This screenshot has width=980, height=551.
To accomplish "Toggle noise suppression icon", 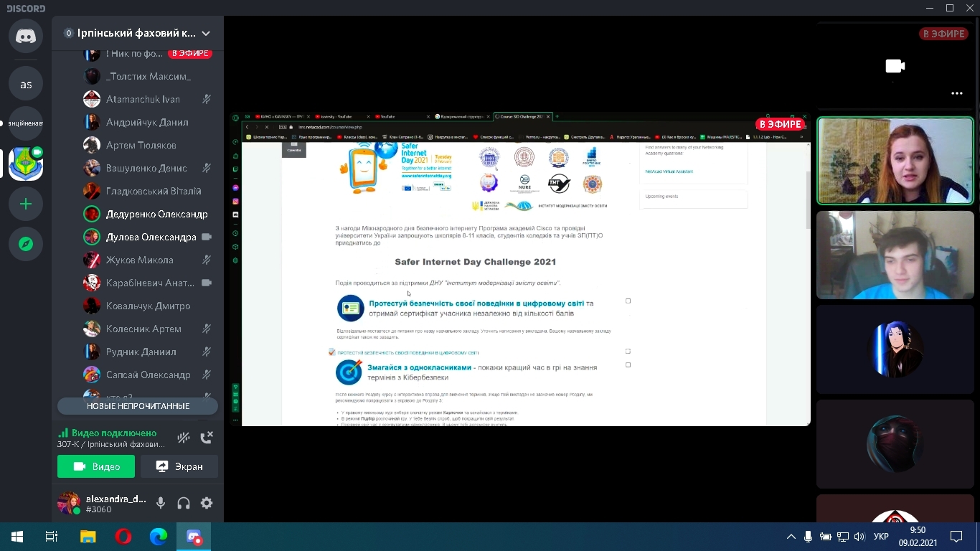I will [x=184, y=438].
